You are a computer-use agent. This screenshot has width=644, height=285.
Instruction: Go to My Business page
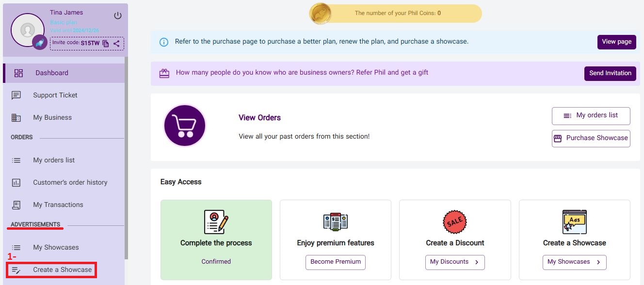point(52,118)
